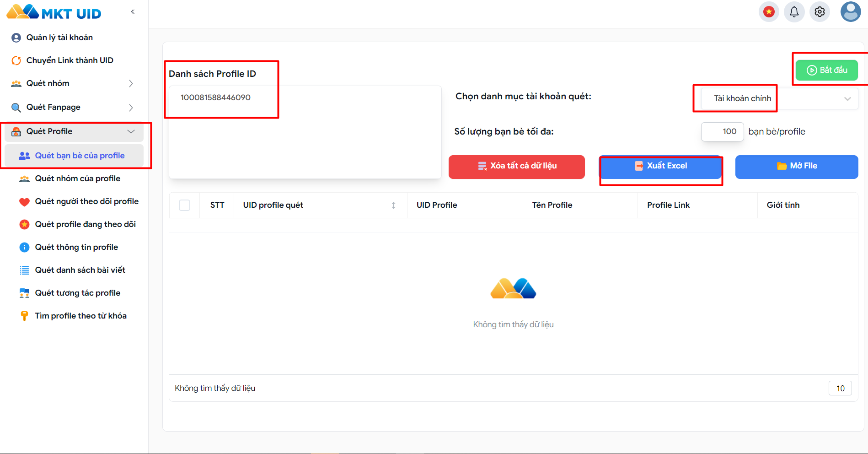Expand the Quét Fanpage submenu

coord(131,108)
